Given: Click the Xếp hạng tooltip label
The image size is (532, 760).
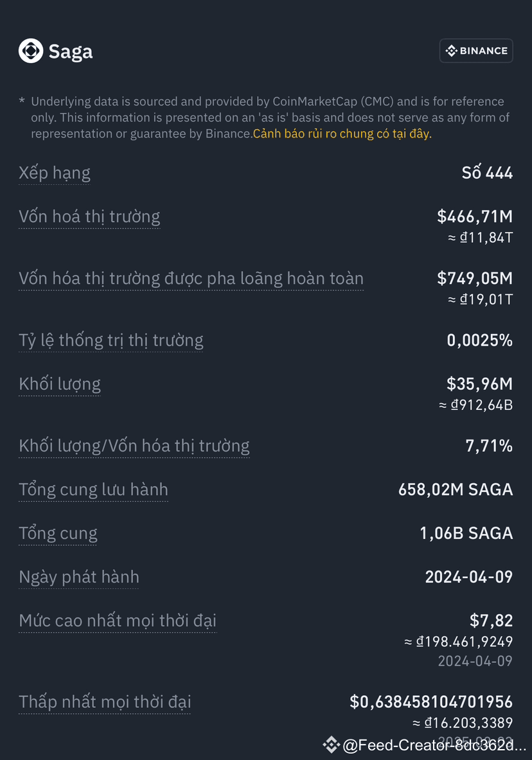Looking at the screenshot, I should 55,172.
